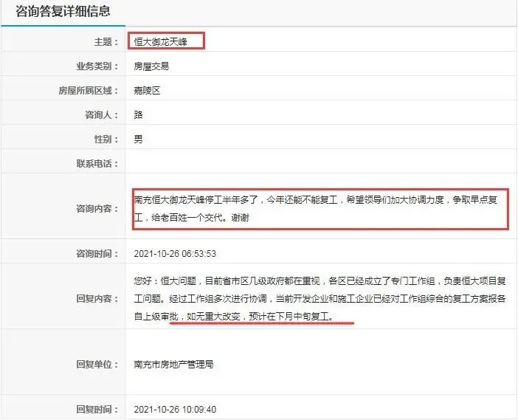Screen dimensions: 518x420
Task: Click the 咨询时间 label
Action: (97, 254)
